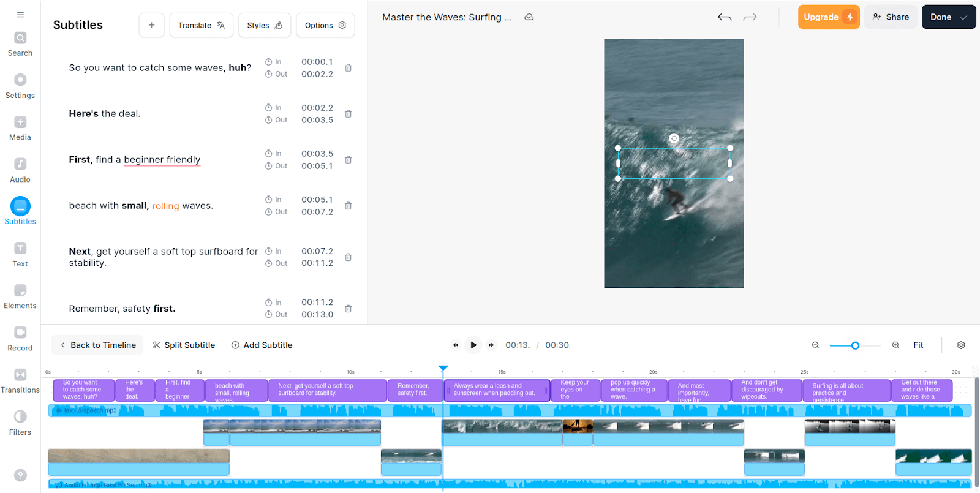Play the video
Image resolution: width=980 pixels, height=493 pixels.
[473, 345]
